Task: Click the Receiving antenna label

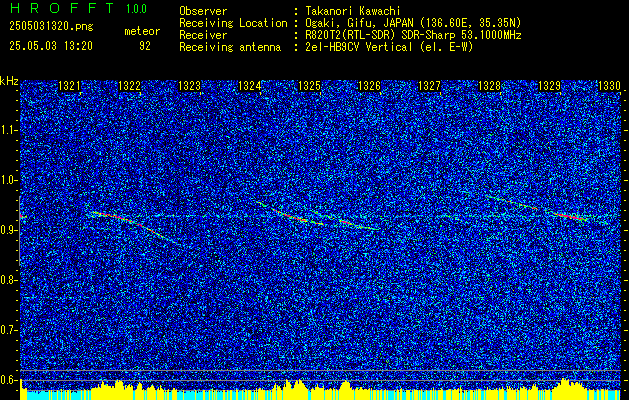Action: click(x=230, y=47)
